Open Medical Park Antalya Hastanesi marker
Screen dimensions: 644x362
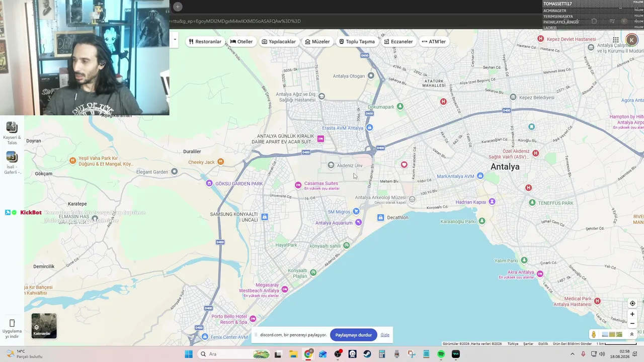597,301
